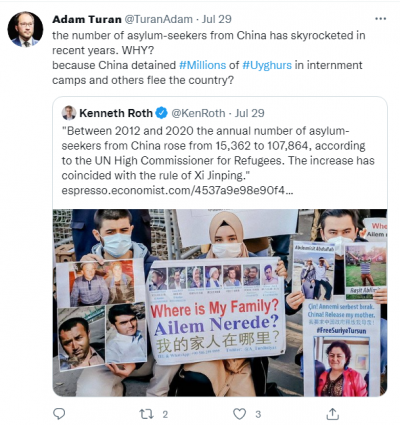Click the reply speech bubble icon

click(59, 414)
